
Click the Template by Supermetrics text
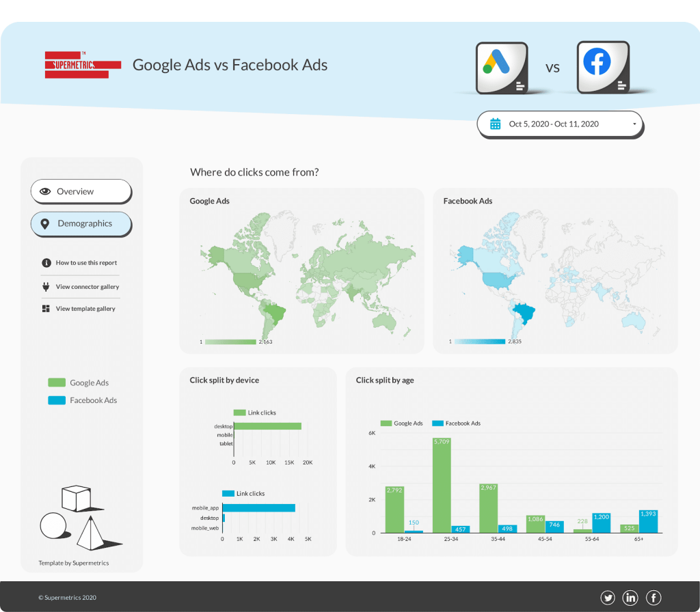coord(74,563)
